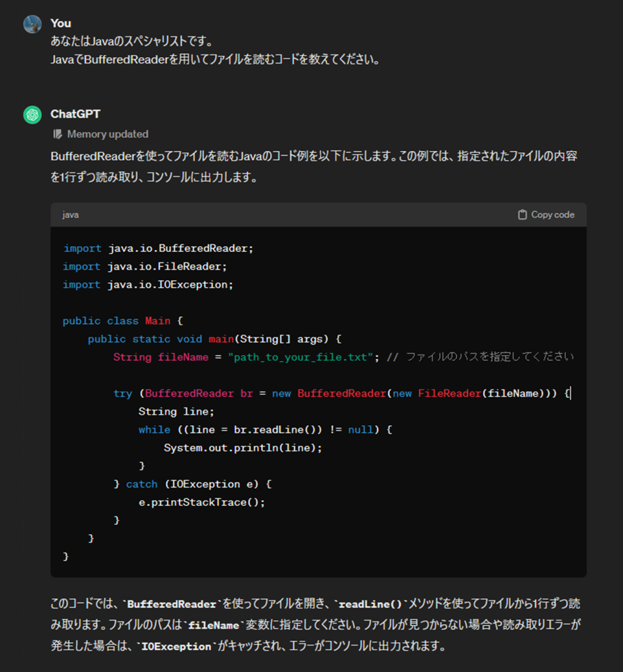Copy the Java code with Copy code
623x672 pixels.
coord(546,215)
